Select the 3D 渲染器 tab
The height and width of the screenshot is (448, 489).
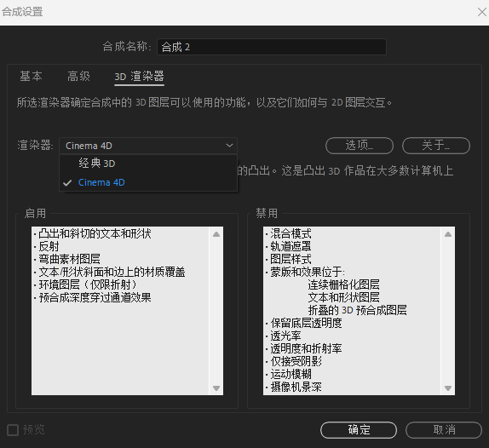tap(139, 77)
